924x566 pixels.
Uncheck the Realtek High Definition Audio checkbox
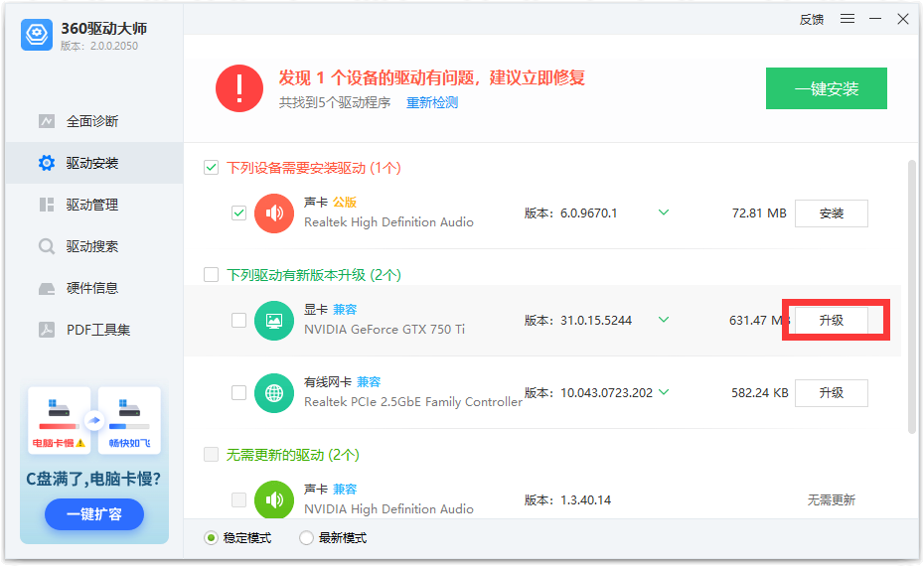[x=238, y=212]
